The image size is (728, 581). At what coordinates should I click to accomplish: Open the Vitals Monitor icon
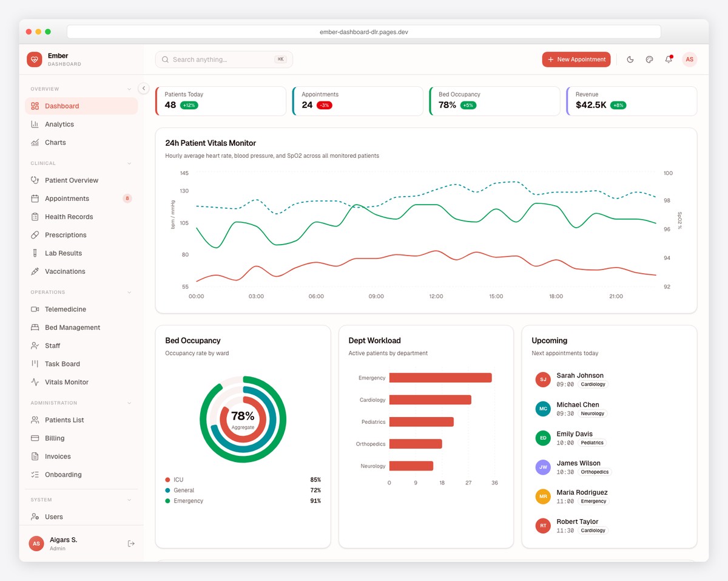point(36,382)
